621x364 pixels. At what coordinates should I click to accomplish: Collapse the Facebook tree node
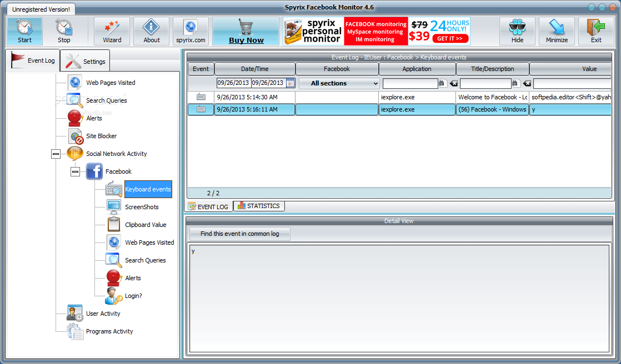click(x=75, y=171)
